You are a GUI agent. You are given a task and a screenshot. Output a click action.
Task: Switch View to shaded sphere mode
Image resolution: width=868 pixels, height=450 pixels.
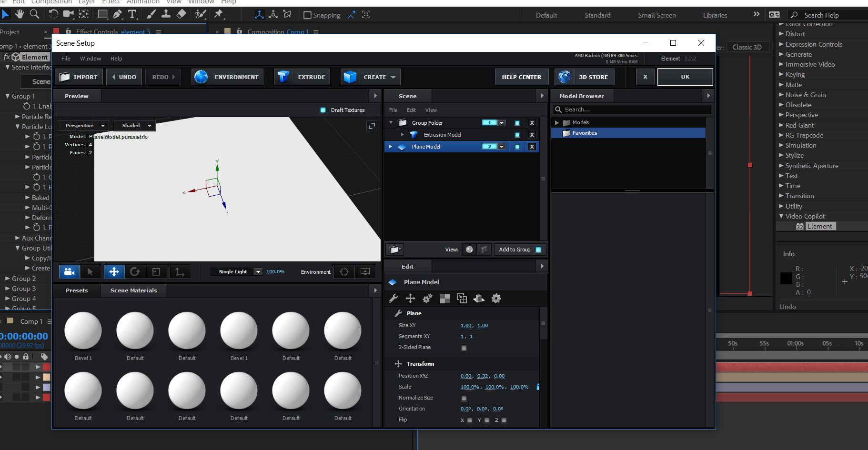coord(469,250)
